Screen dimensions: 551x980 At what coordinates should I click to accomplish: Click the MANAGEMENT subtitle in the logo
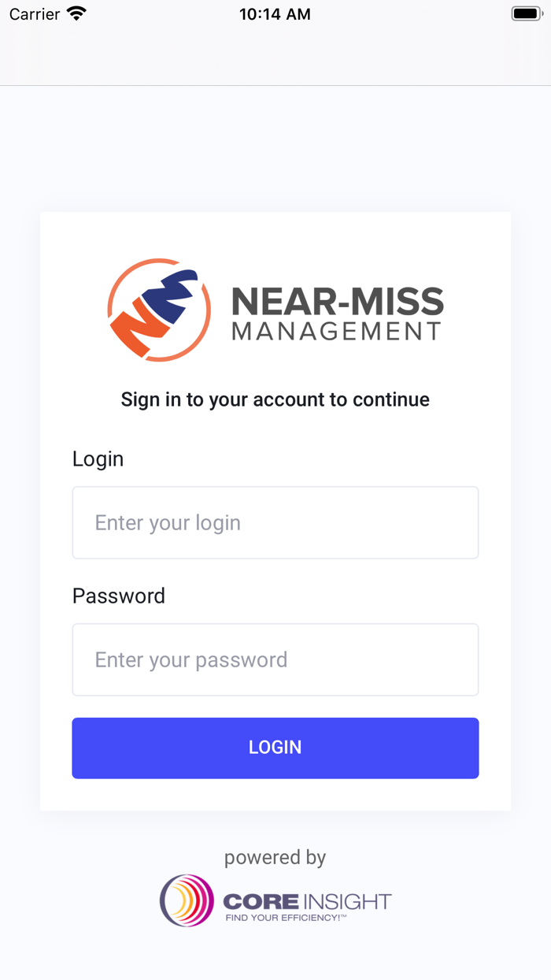(337, 331)
